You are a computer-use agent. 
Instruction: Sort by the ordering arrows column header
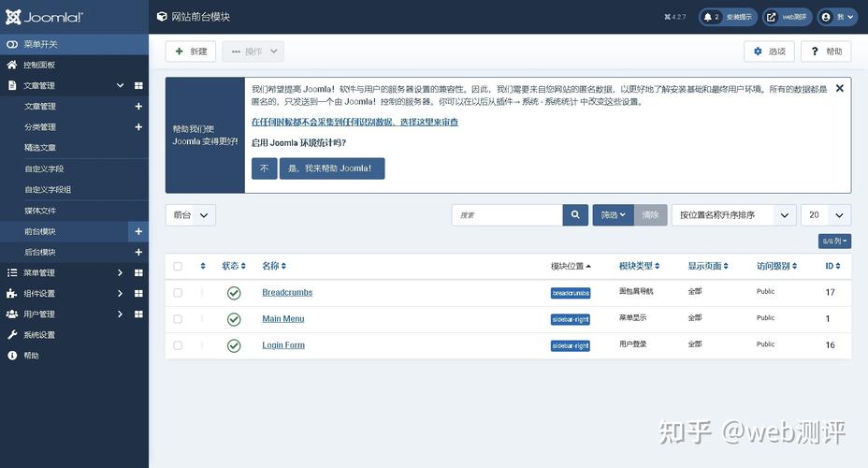203,267
